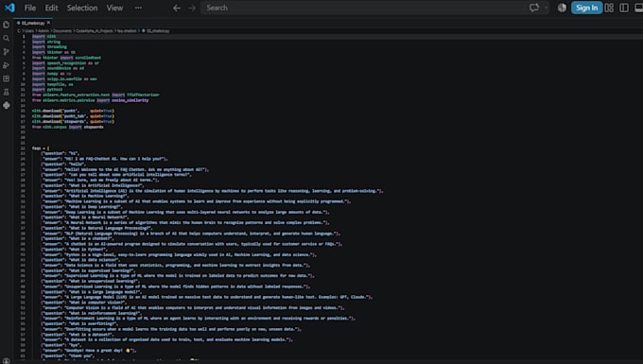
Task: Open the Python extension view icon
Action: pyautogui.click(x=7, y=106)
